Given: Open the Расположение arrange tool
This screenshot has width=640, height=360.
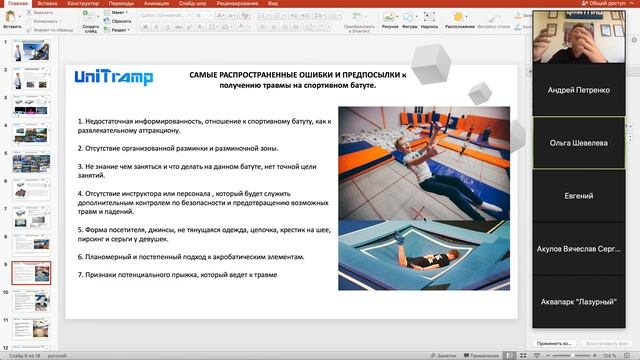Looking at the screenshot, I should pyautogui.click(x=458, y=17).
